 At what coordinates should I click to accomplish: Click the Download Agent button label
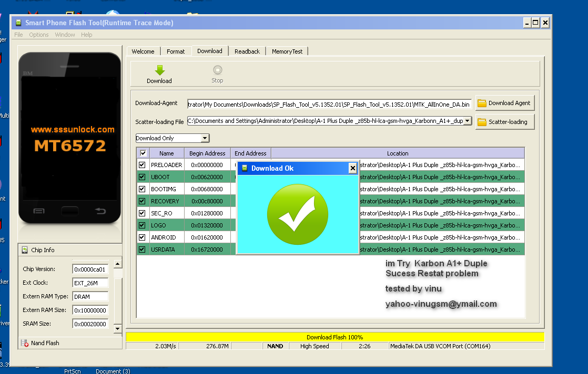pyautogui.click(x=509, y=103)
